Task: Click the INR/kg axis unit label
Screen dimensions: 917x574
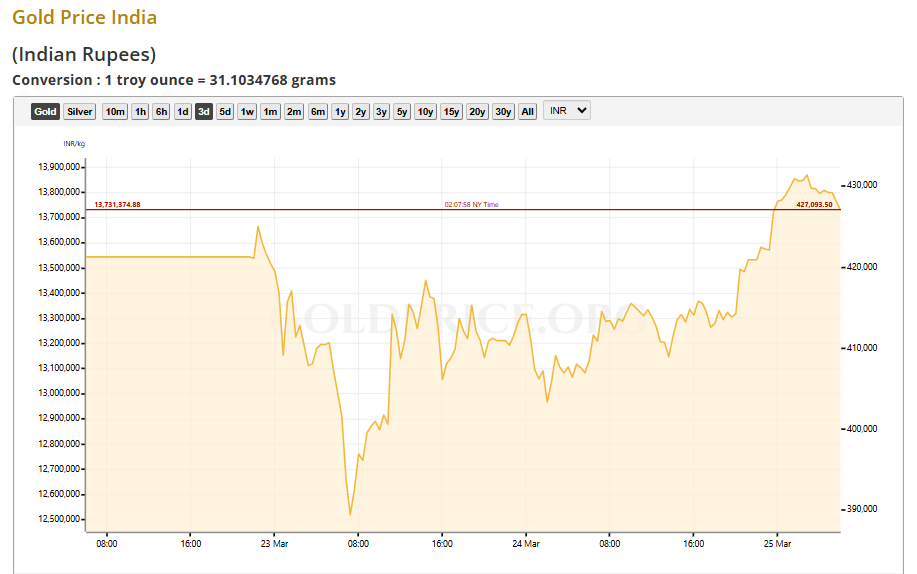Action: [74, 143]
